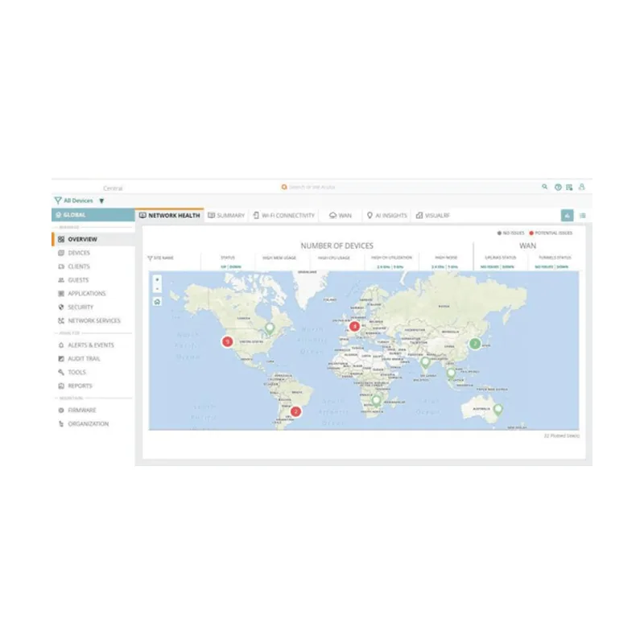Open the VisualRF tab
Viewport: 644px width, 644px height.
(x=433, y=215)
